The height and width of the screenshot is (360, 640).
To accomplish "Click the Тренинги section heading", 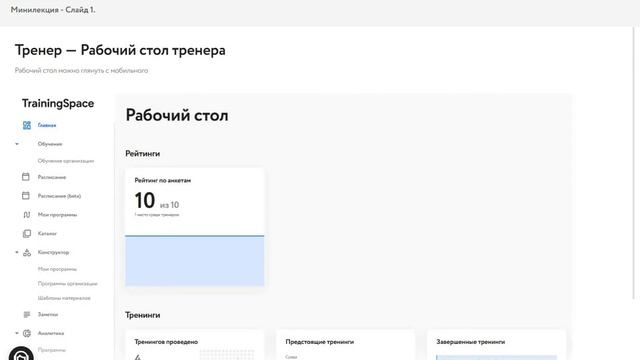I will click(x=142, y=315).
